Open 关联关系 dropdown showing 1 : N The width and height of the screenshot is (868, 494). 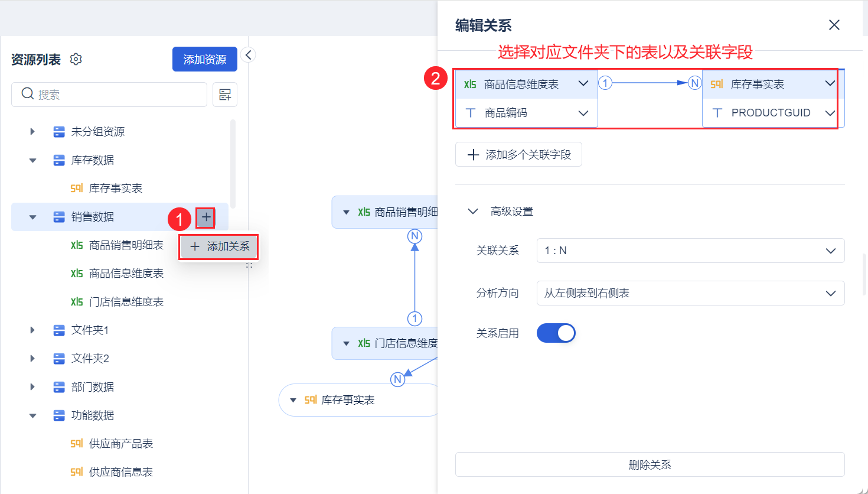coord(690,251)
